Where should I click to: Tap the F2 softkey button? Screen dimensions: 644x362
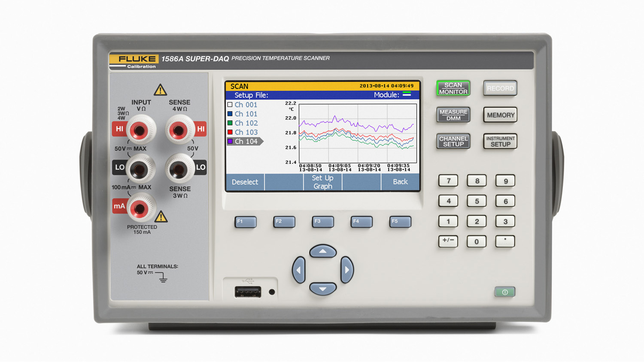pyautogui.click(x=284, y=222)
